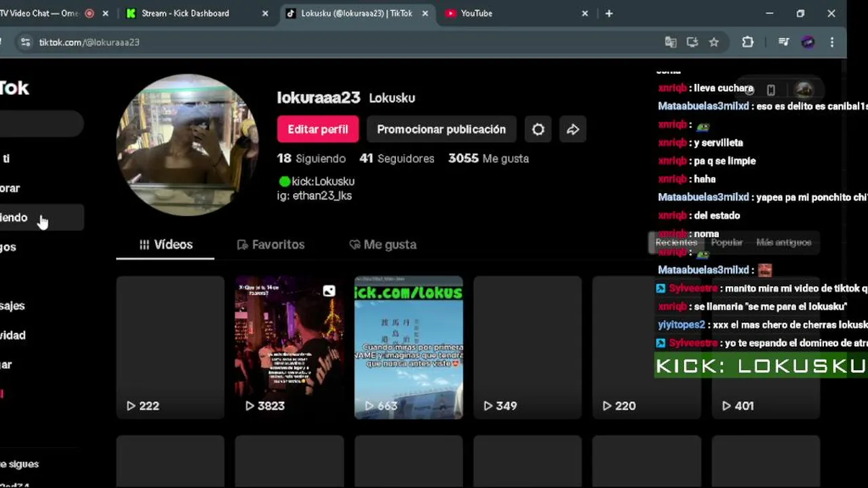Click chat message 'se llamaria se me para el lokusku'
The image size is (868, 488).
753,307
